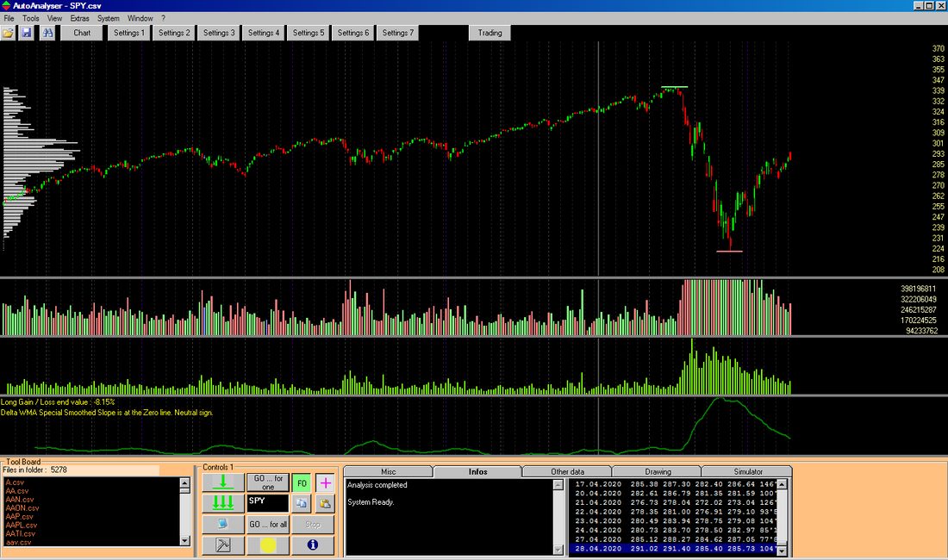The image size is (948, 560).
Task: Click the blue sheet icon button
Action: coord(223,524)
